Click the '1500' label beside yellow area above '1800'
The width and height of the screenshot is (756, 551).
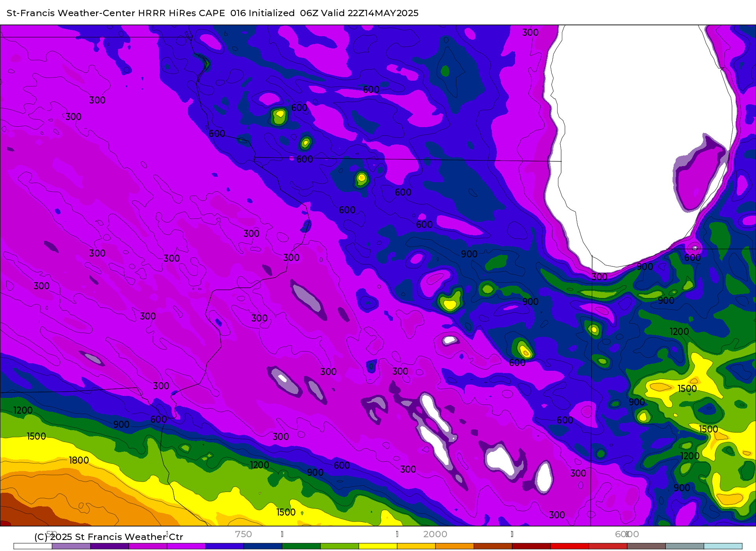(36, 436)
